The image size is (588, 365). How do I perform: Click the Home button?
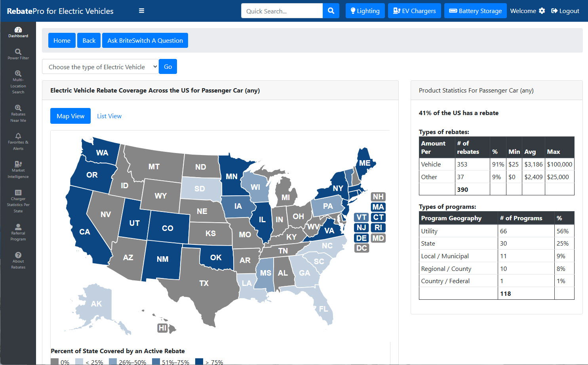tap(62, 40)
